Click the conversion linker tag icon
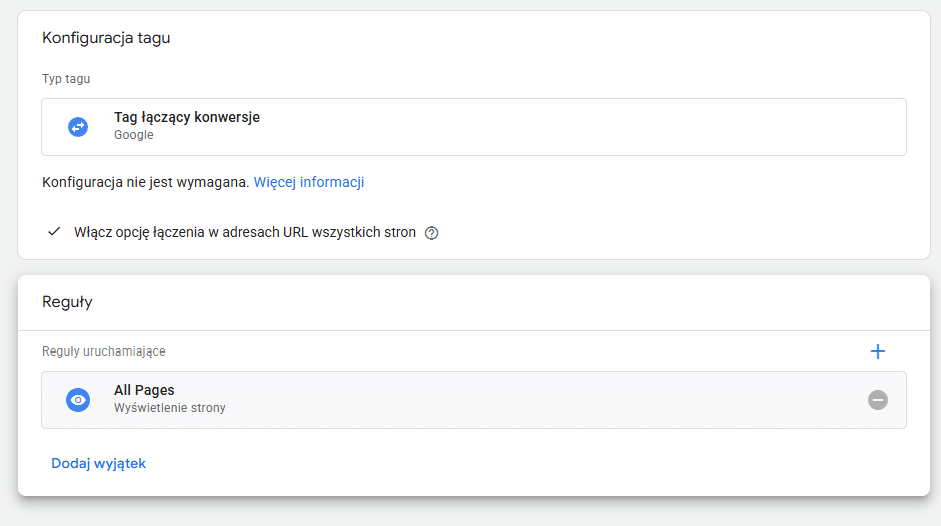This screenshot has width=941, height=526. (78, 127)
